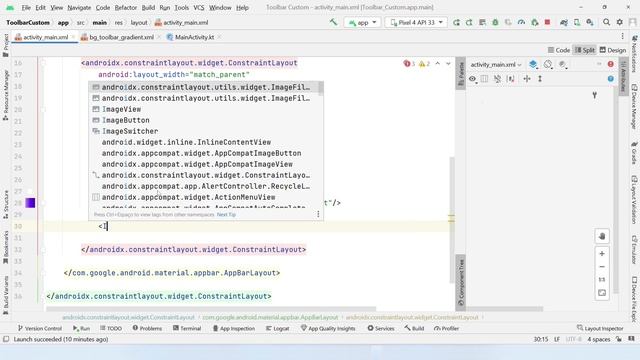Viewport: 640px width, 360px height.
Task: Click the Guidelines vertical arrow icon
Action: point(540,79)
